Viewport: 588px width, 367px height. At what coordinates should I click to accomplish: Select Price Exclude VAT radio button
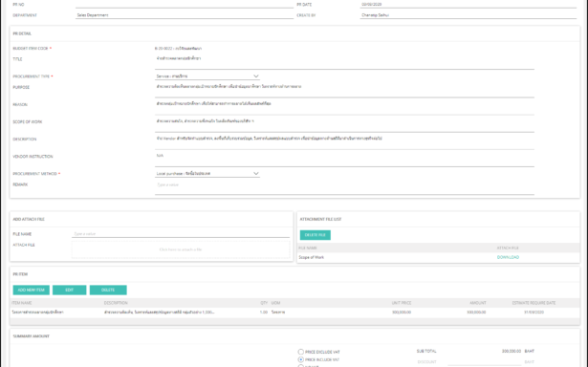(301, 352)
